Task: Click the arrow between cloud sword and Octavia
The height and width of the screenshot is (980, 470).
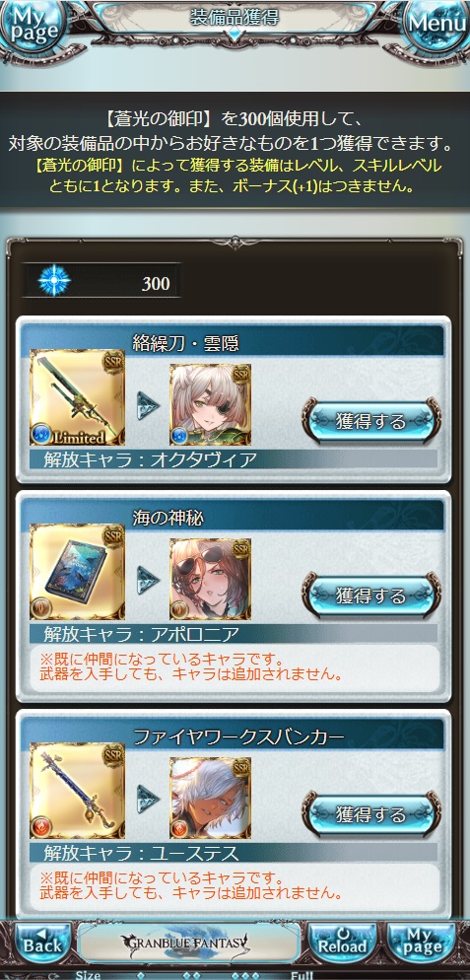Action: (148, 404)
